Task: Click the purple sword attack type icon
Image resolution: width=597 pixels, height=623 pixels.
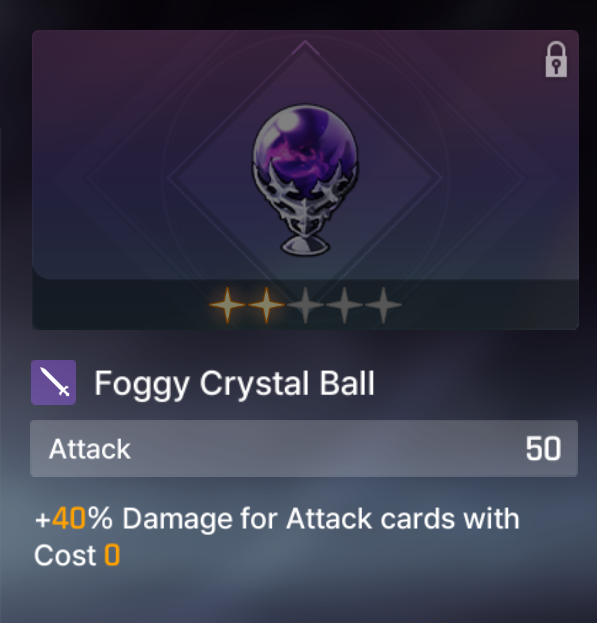Action: tap(54, 383)
